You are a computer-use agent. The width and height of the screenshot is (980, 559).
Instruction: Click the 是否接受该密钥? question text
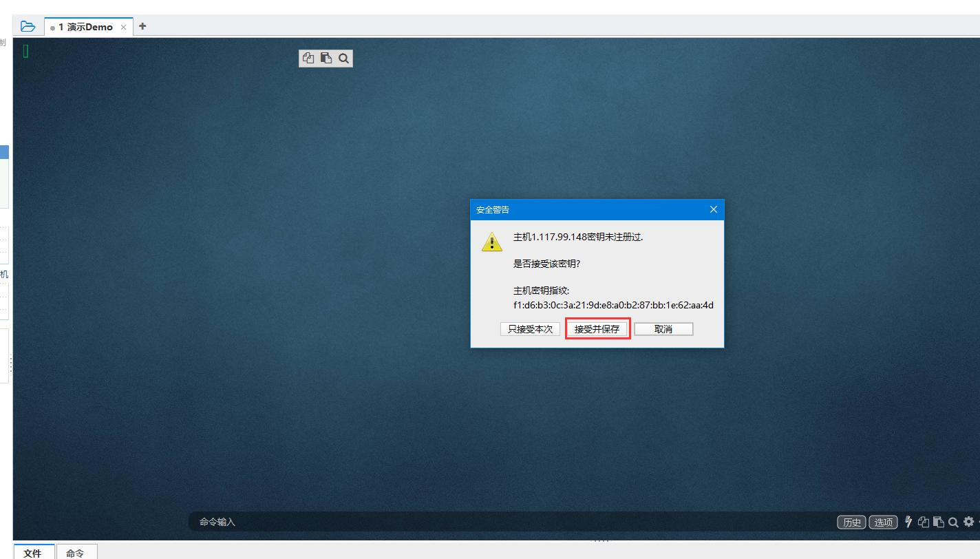[547, 264]
